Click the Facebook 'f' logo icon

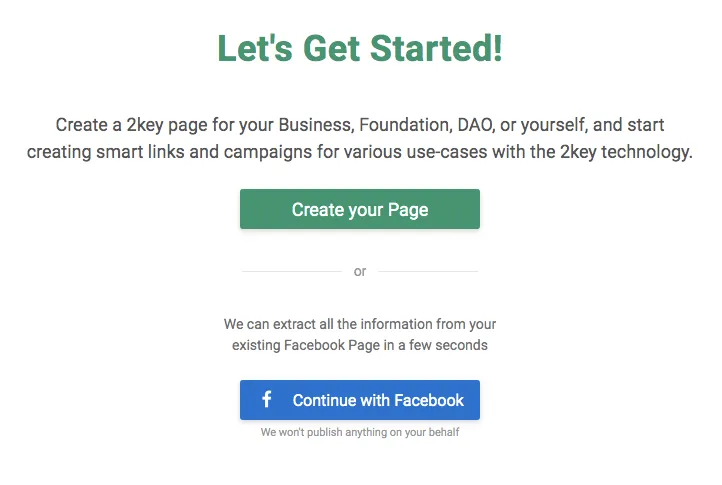(267, 399)
